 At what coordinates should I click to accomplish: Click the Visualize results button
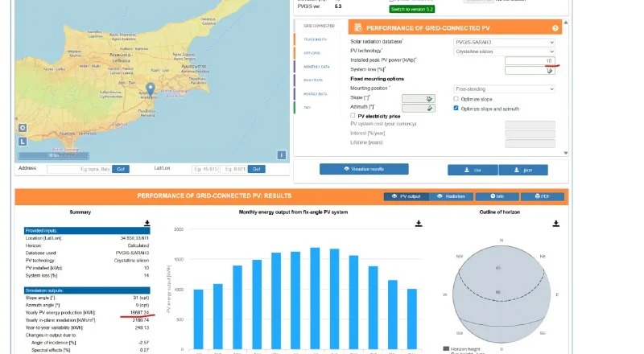point(364,169)
